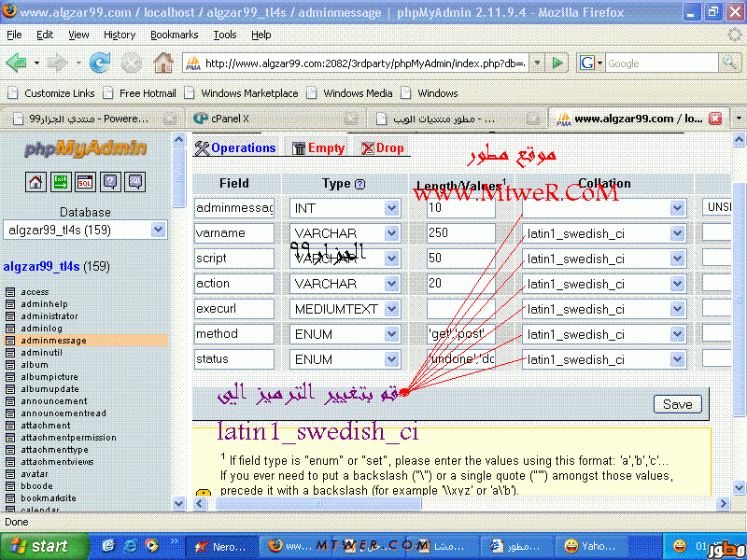This screenshot has height=560, width=747.
Task: Open the Database selector dropdown
Action: point(85,230)
